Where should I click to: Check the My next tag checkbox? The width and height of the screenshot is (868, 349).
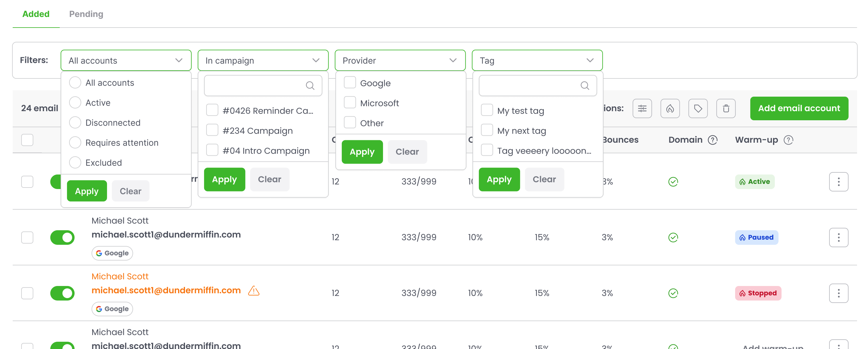[487, 130]
